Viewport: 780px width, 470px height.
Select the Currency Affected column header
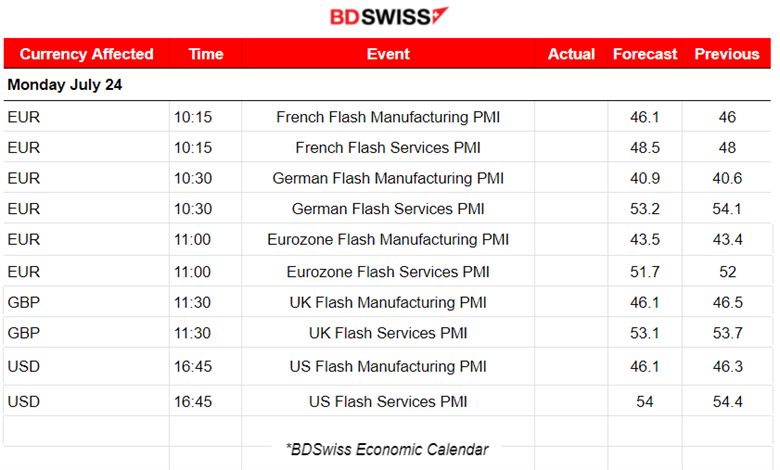coord(87,54)
